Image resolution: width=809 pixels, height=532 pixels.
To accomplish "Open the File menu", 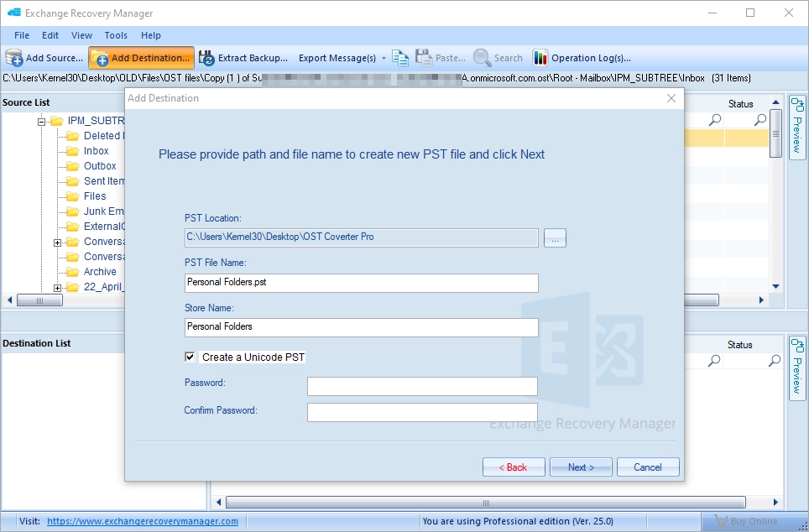I will [21, 35].
